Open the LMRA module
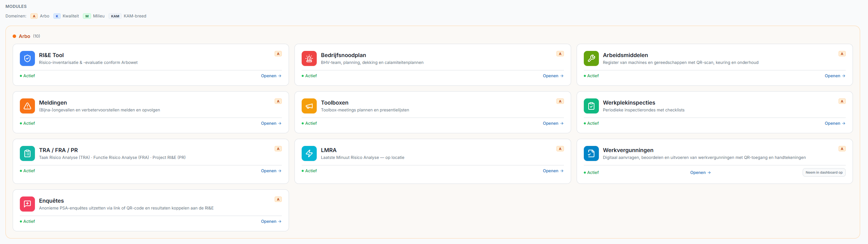Viewport: 868px width, 244px height. pos(553,171)
